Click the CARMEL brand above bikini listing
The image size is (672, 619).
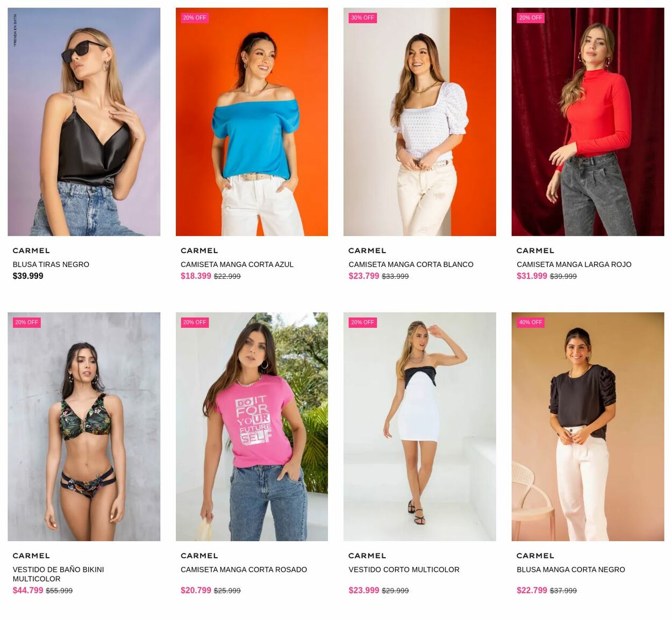31,556
